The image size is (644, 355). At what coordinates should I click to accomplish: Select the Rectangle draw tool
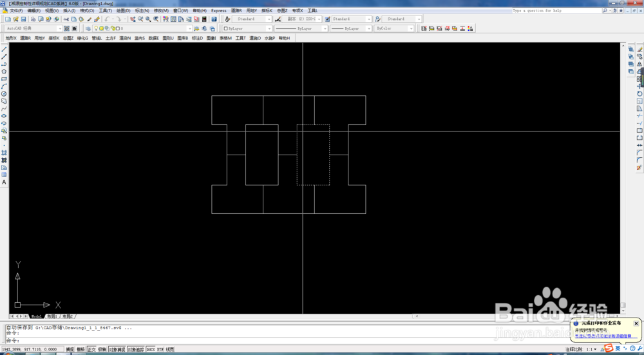click(4, 79)
